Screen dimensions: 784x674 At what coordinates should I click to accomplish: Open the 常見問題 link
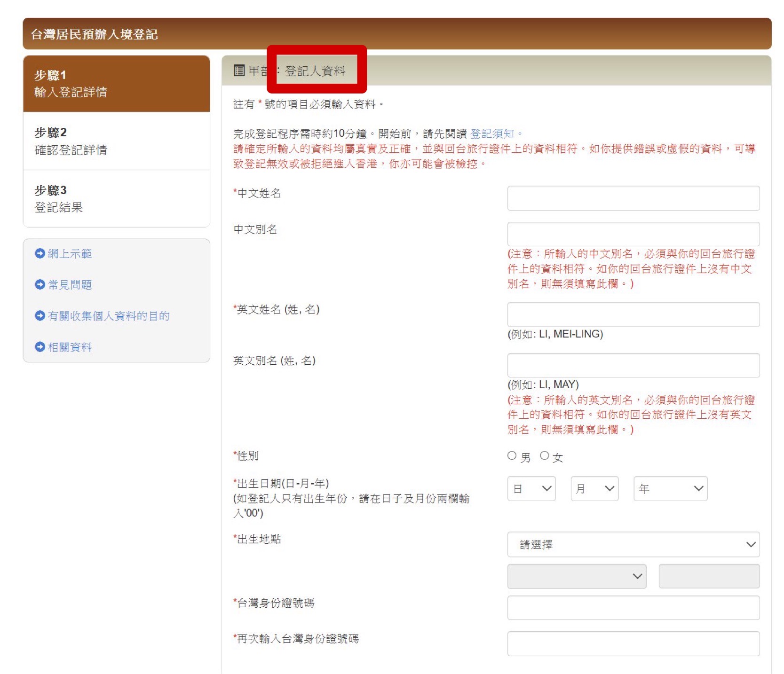70,285
